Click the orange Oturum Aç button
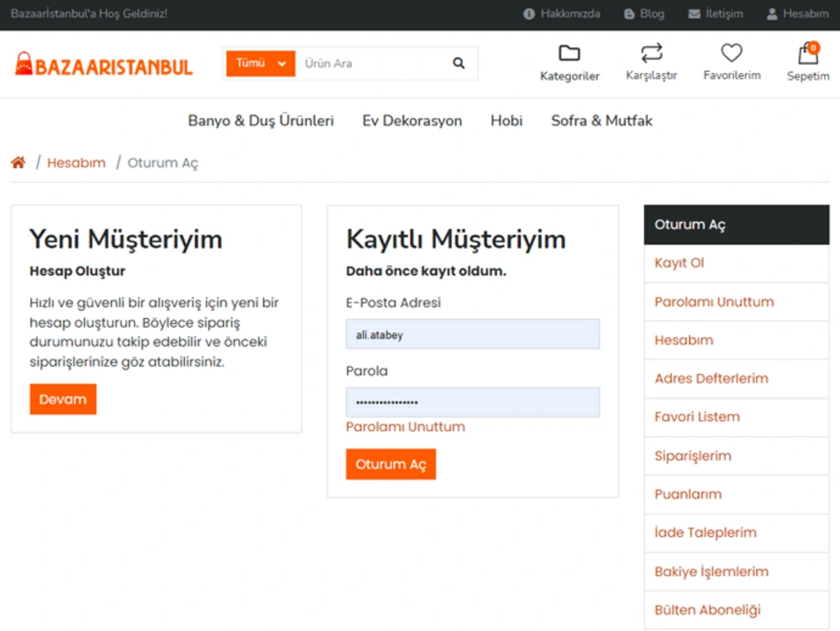Image resolution: width=840 pixels, height=631 pixels. pos(391,464)
